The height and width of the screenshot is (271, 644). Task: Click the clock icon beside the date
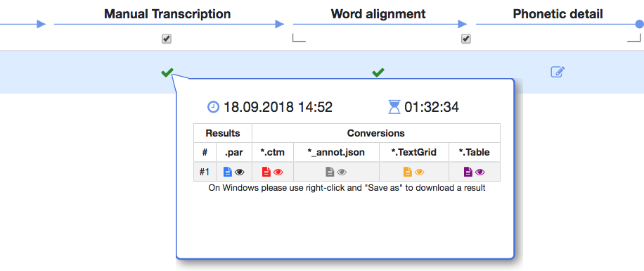coord(213,107)
